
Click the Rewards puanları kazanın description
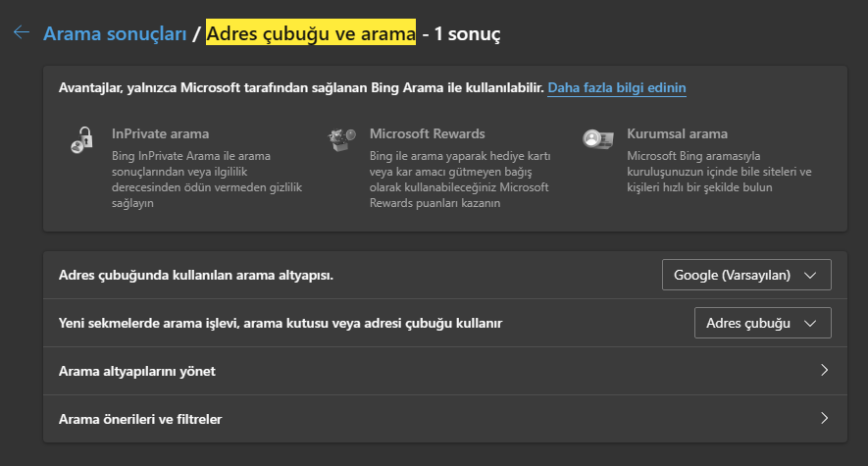coord(460,180)
